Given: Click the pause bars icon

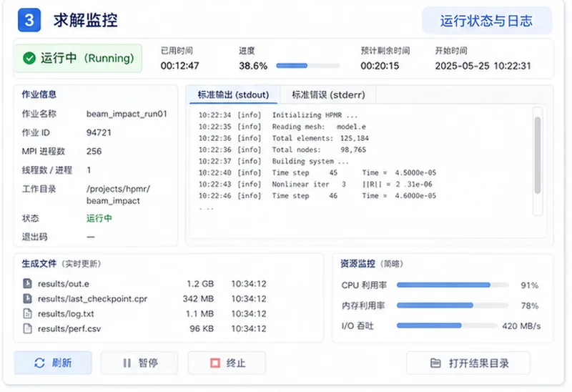Looking at the screenshot, I should pyautogui.click(x=127, y=363).
